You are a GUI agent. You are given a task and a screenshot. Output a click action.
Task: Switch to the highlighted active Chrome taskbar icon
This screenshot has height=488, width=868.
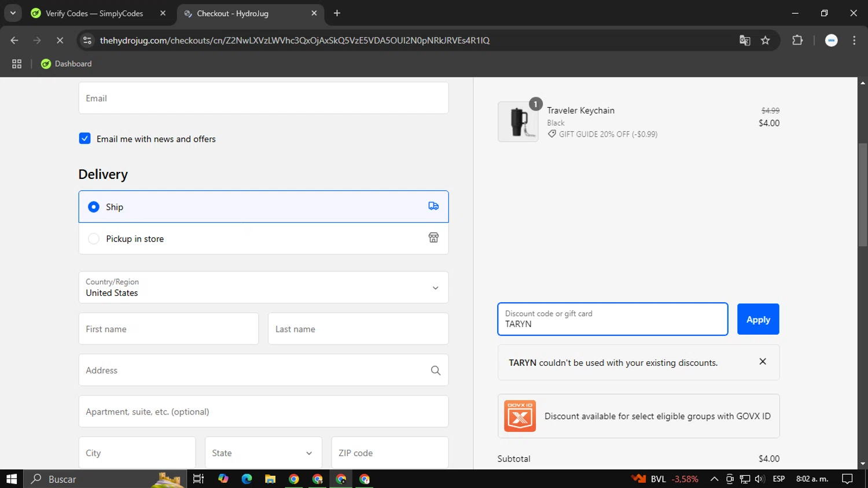[341, 479]
